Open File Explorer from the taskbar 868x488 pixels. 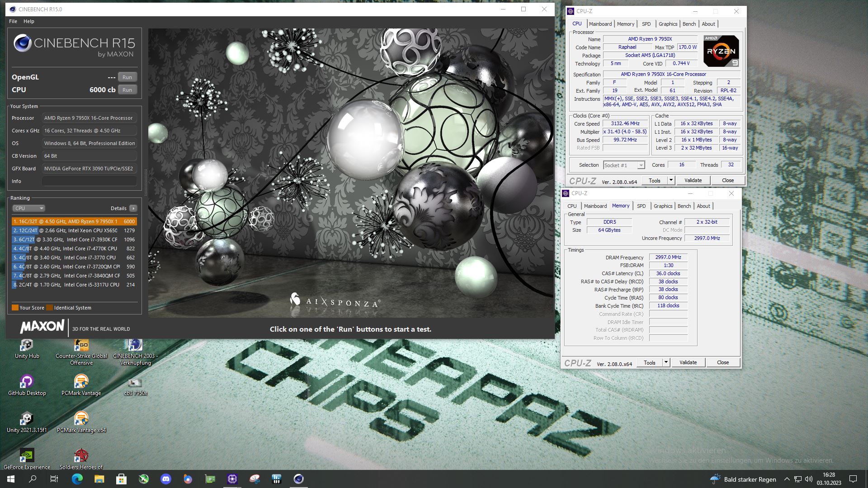pyautogui.click(x=99, y=479)
